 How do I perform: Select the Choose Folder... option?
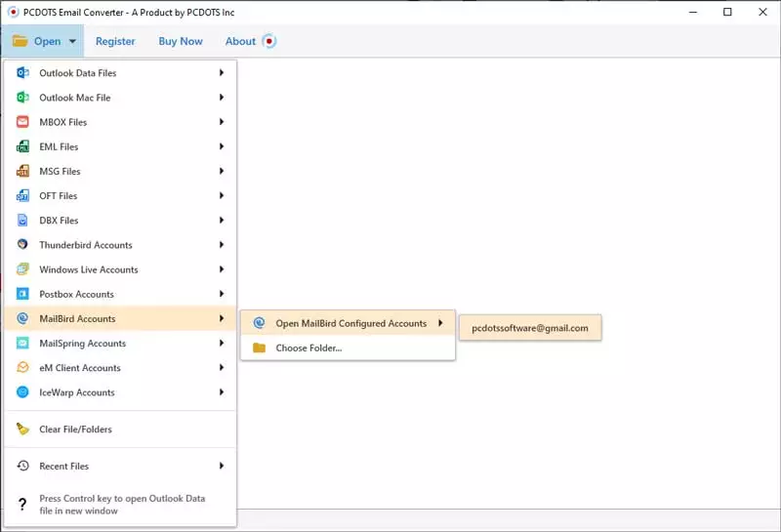coord(348,348)
